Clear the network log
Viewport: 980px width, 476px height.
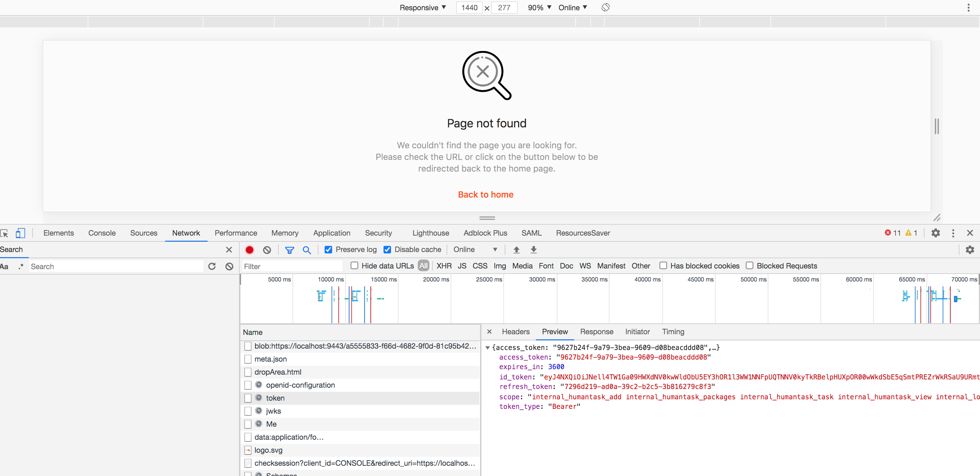point(267,250)
